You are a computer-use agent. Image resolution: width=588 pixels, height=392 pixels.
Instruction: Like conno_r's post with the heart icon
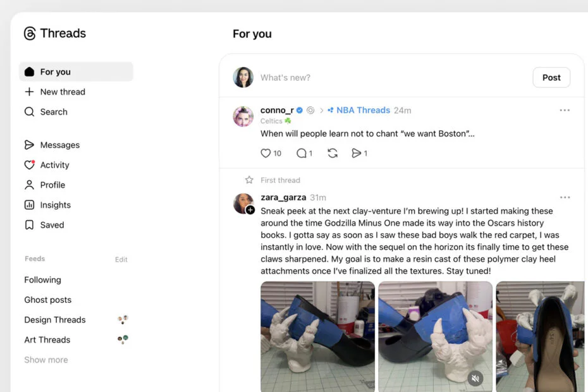265,152
